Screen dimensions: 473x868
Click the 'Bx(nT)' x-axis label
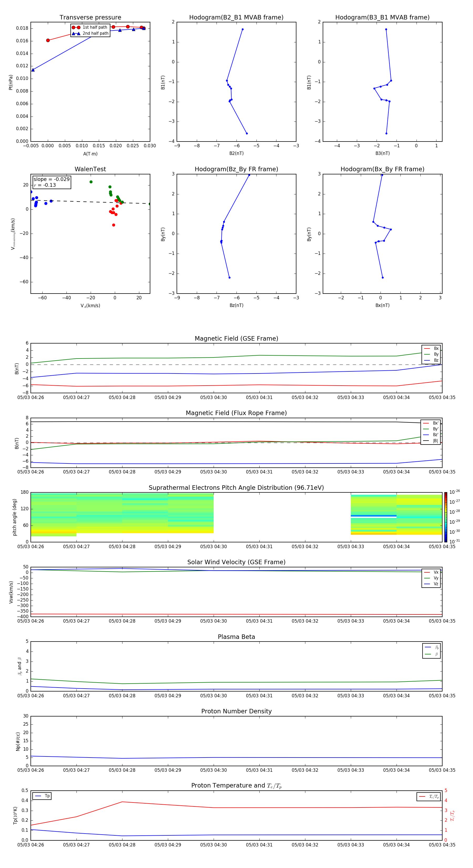coord(382,305)
